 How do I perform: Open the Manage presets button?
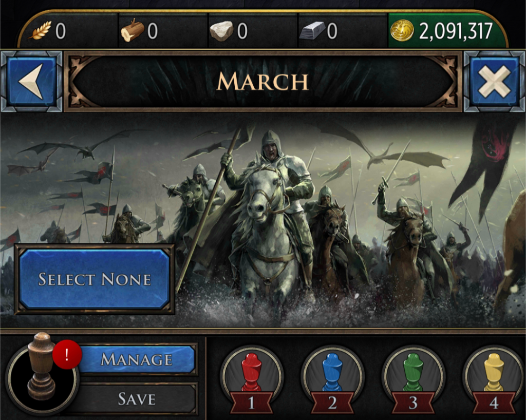click(x=137, y=359)
